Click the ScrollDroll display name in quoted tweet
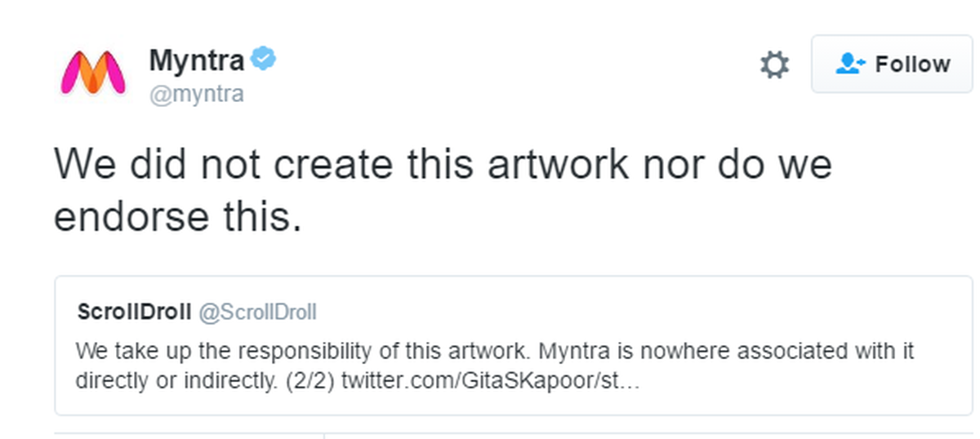The width and height of the screenshot is (980, 439). coord(134,312)
